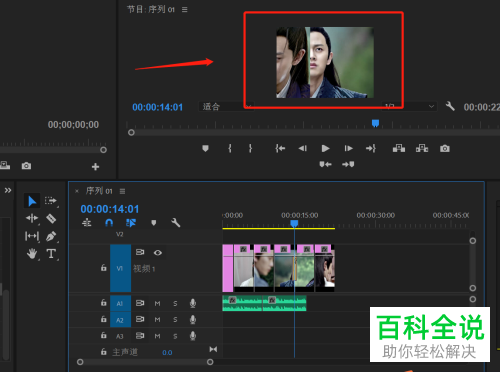Open program monitor wrench settings
500x372 pixels.
click(x=450, y=106)
